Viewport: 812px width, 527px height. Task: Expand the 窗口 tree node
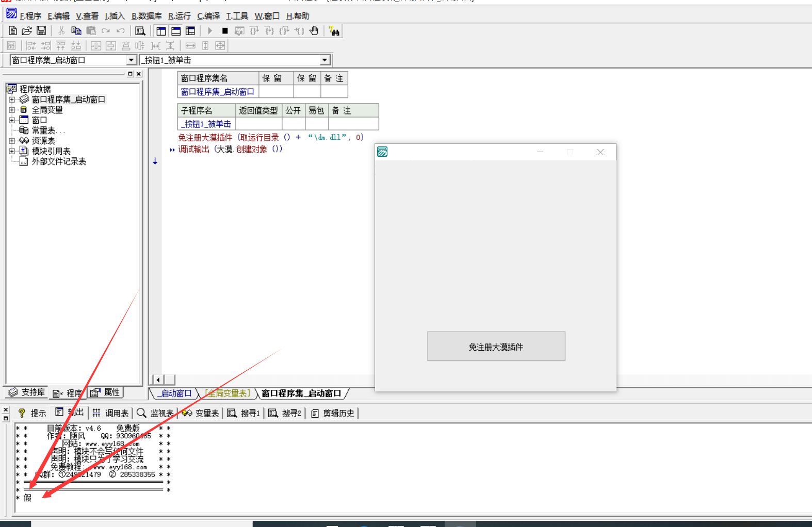[x=12, y=120]
